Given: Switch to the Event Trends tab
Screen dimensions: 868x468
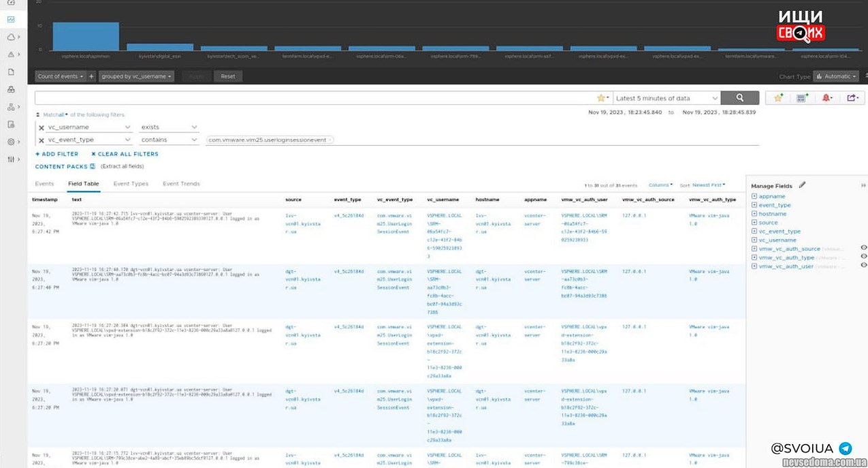Looking at the screenshot, I should [181, 184].
